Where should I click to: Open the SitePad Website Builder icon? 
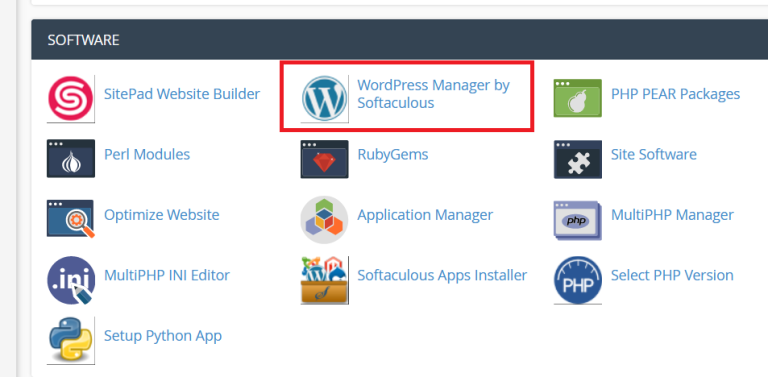point(71,99)
